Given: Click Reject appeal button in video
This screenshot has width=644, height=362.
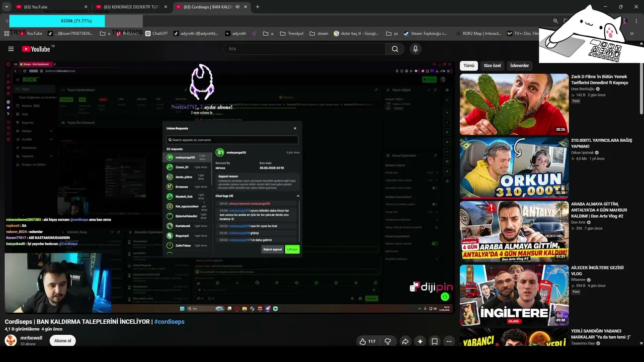Looking at the screenshot, I should [273, 249].
